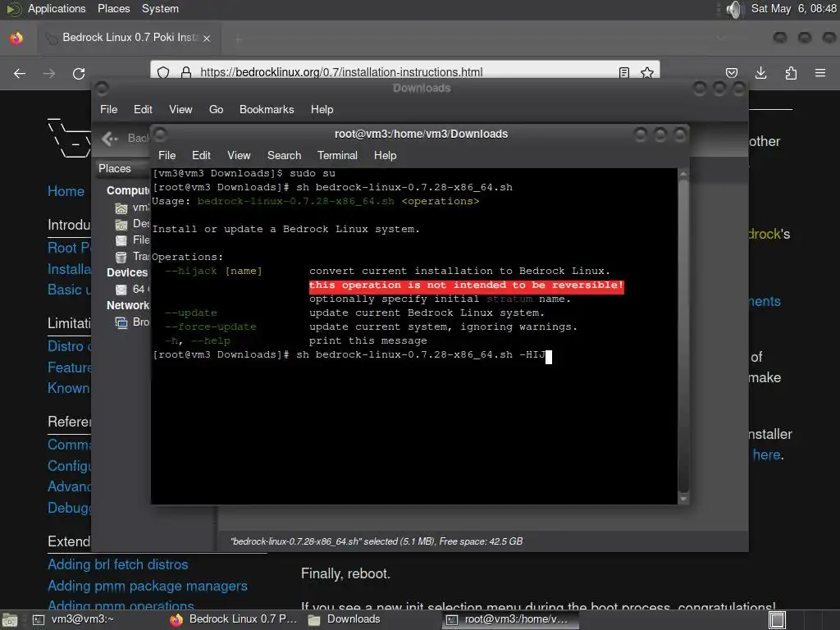Image resolution: width=840 pixels, height=630 pixels.
Task: Open Downloads window Edit menu
Action: (143, 109)
